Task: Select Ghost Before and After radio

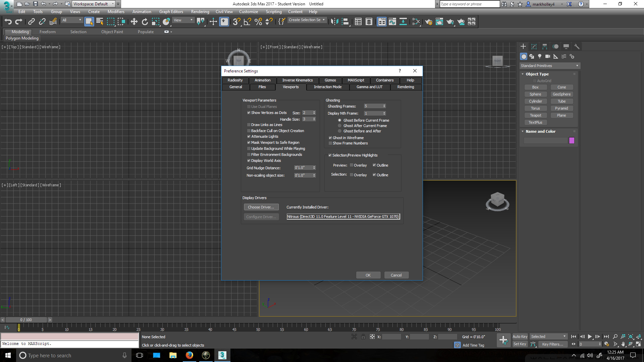Action: pyautogui.click(x=340, y=131)
